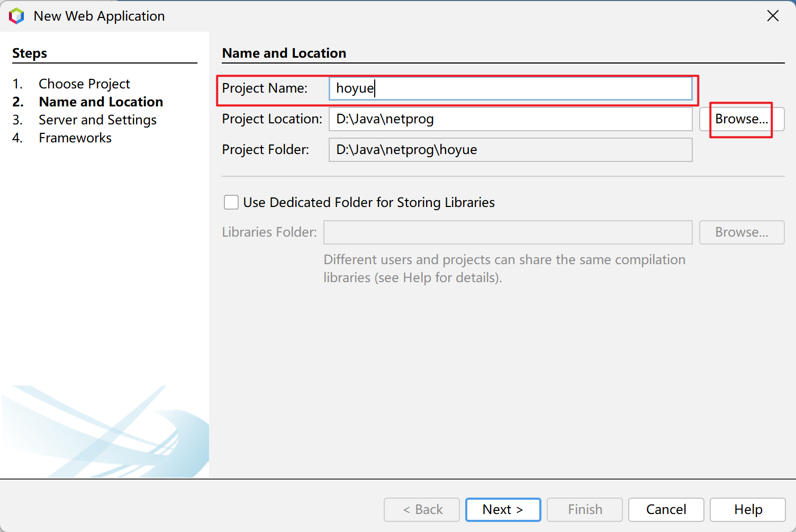
Task: Click the Use Dedicated Folder label text
Action: (x=369, y=202)
